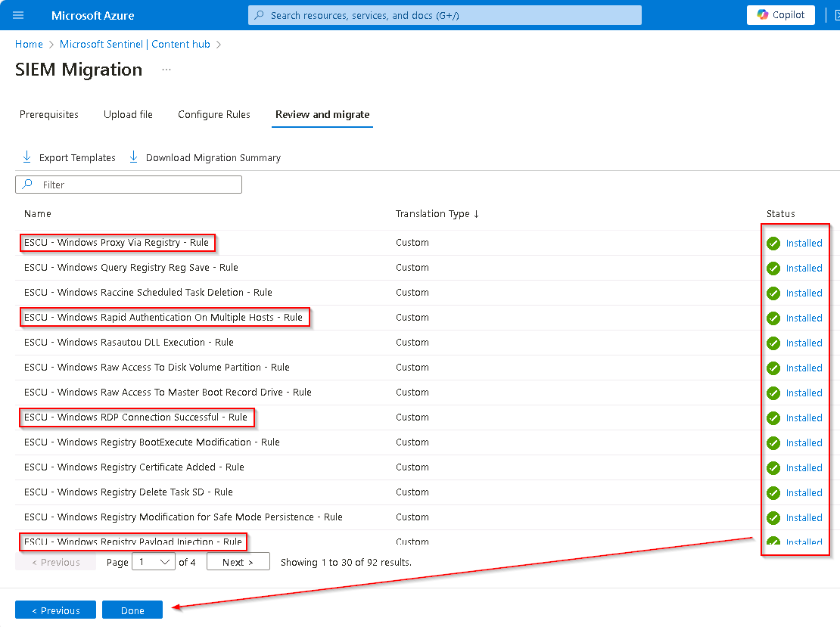Click the Installed link for Windows Proxy Via Registry

(804, 243)
